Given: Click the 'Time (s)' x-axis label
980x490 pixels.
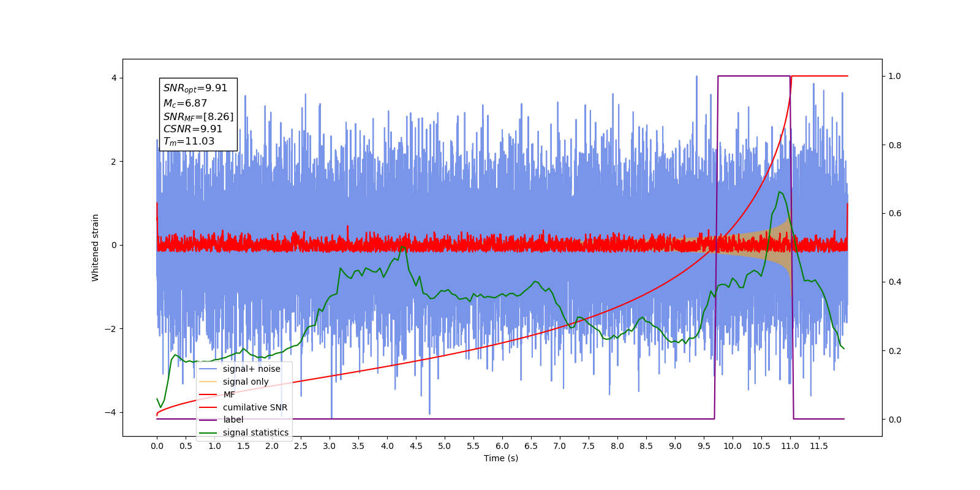Looking at the screenshot, I should [x=501, y=458].
